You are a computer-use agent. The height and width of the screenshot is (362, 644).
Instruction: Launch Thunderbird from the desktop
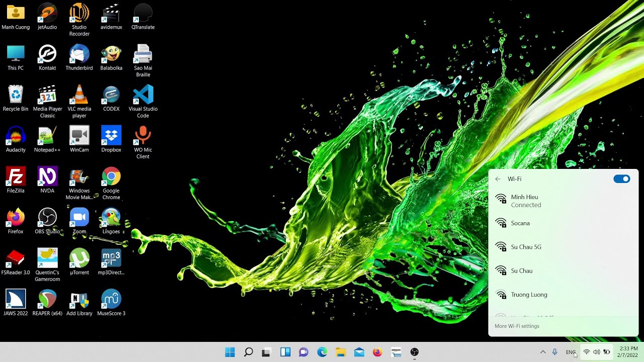click(x=79, y=58)
